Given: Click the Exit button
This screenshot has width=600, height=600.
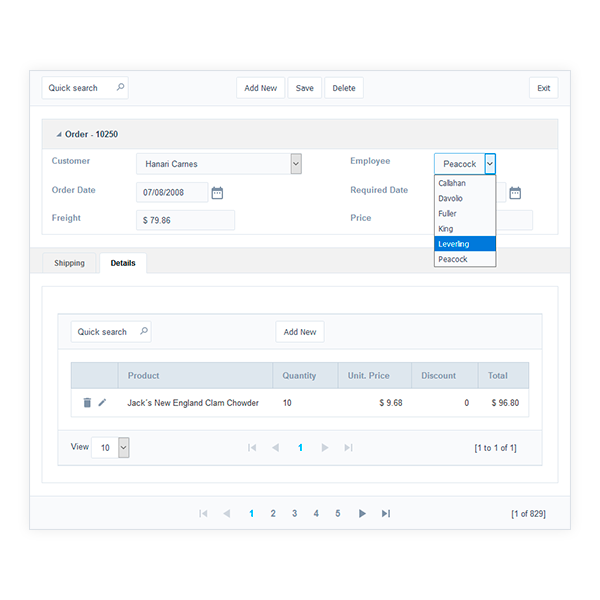Looking at the screenshot, I should pyautogui.click(x=543, y=88).
